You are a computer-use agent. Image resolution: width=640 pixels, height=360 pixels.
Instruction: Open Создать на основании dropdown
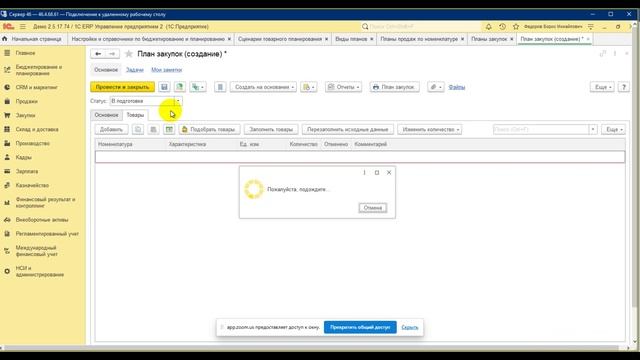tap(263, 87)
